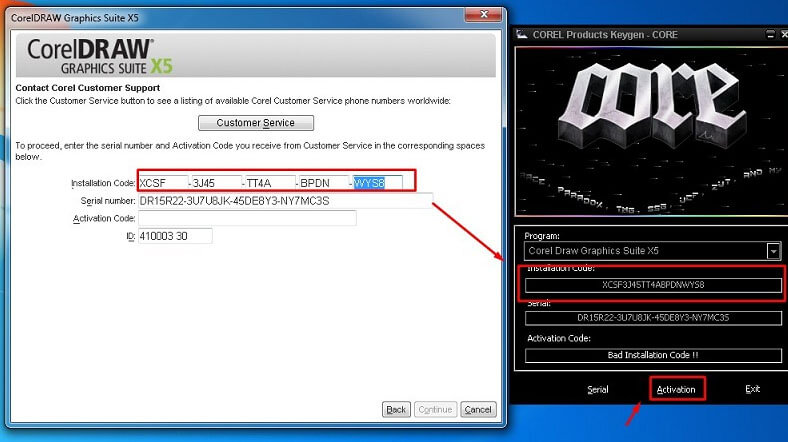Click the CorelDRAW Graphics Suite X5 logo banner
The width and height of the screenshot is (788, 442).
[255, 57]
